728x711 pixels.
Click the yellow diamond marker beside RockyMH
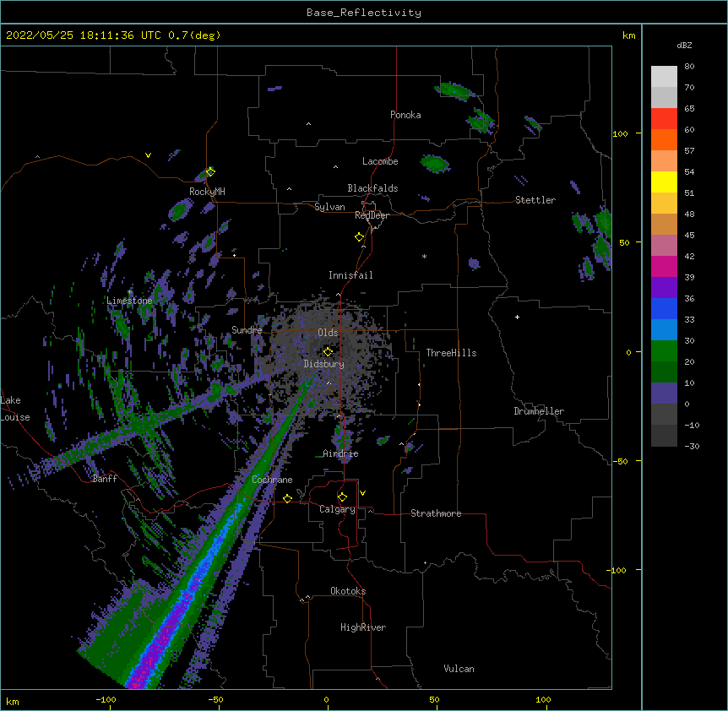[210, 171]
